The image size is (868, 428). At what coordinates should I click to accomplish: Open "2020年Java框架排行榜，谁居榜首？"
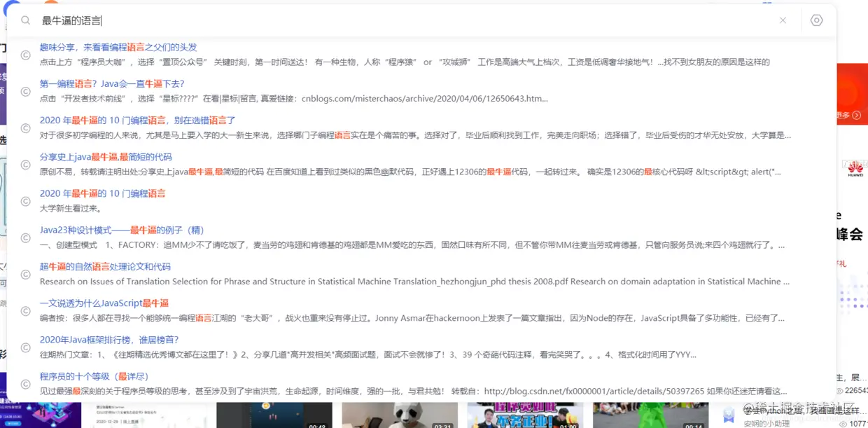point(111,339)
